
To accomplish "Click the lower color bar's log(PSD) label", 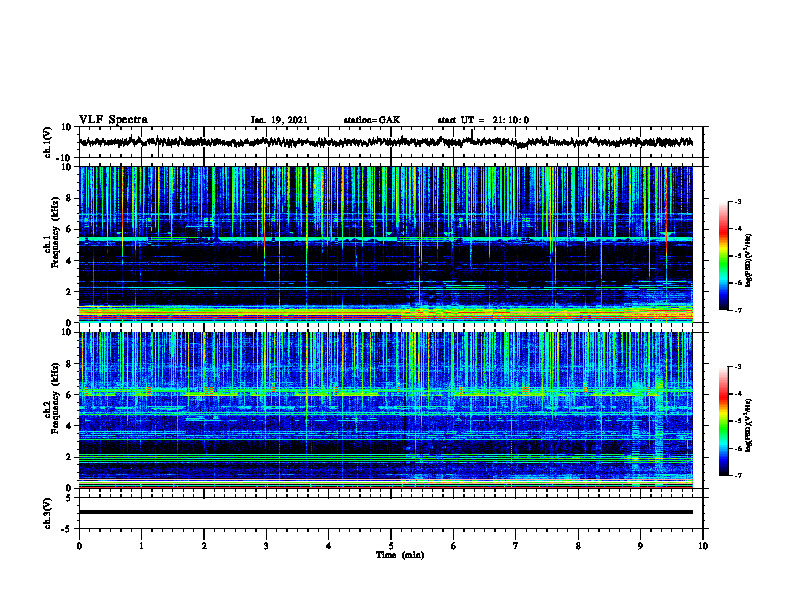I will point(749,425).
